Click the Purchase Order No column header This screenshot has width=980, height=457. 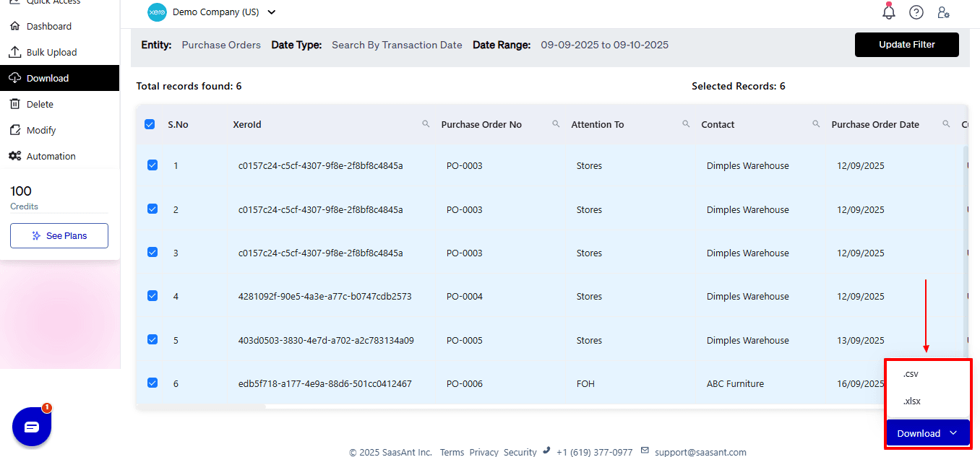[x=481, y=124]
